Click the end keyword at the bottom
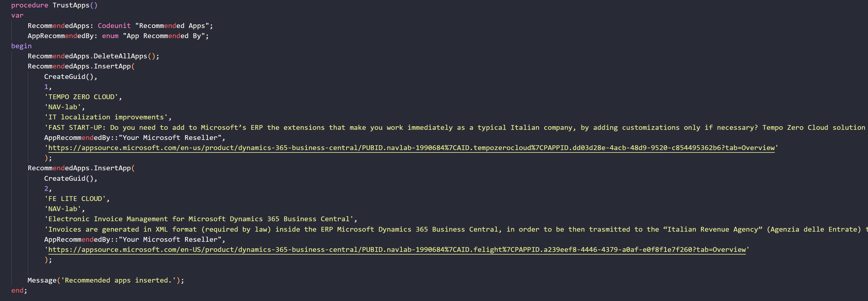 pyautogui.click(x=17, y=291)
